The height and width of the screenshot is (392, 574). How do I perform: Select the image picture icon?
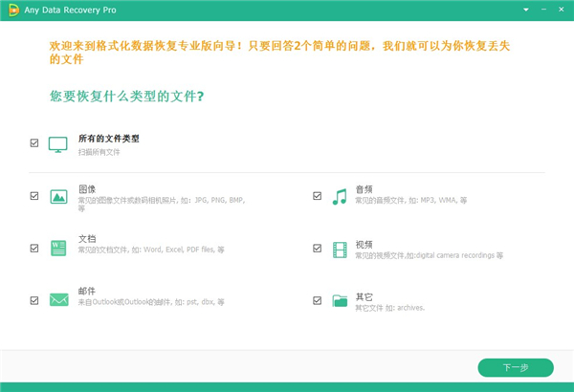tap(57, 196)
